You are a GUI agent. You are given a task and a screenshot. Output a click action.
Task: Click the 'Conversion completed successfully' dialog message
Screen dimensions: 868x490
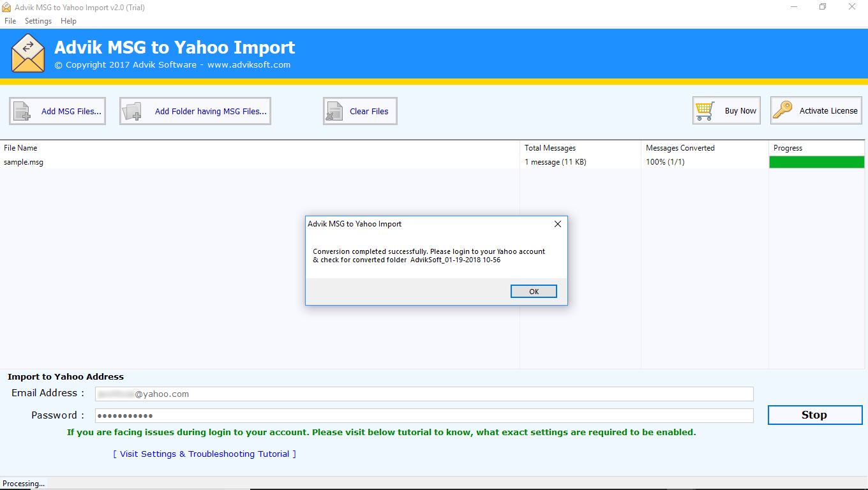(x=429, y=255)
